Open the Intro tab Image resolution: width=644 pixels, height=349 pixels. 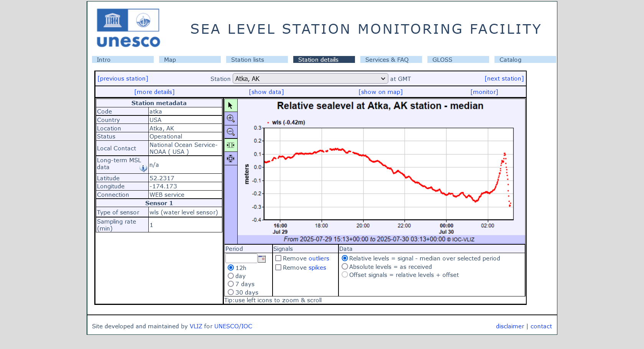coord(123,59)
